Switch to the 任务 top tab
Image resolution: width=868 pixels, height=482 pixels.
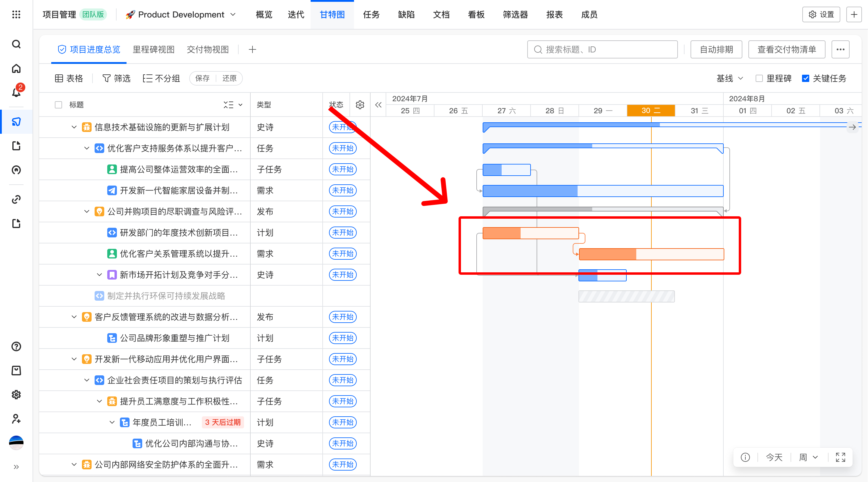click(x=371, y=14)
